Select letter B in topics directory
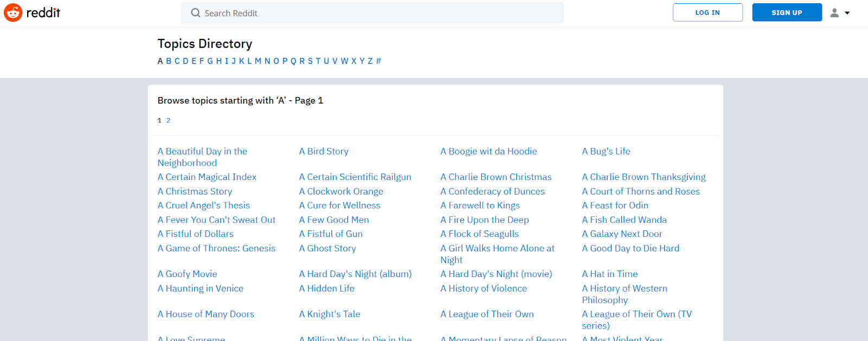The height and width of the screenshot is (341, 868). (x=169, y=61)
